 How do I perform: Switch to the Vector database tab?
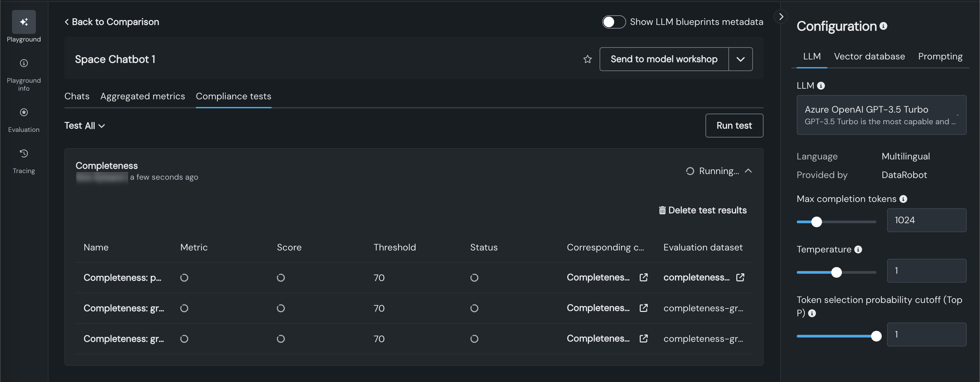coord(869,57)
